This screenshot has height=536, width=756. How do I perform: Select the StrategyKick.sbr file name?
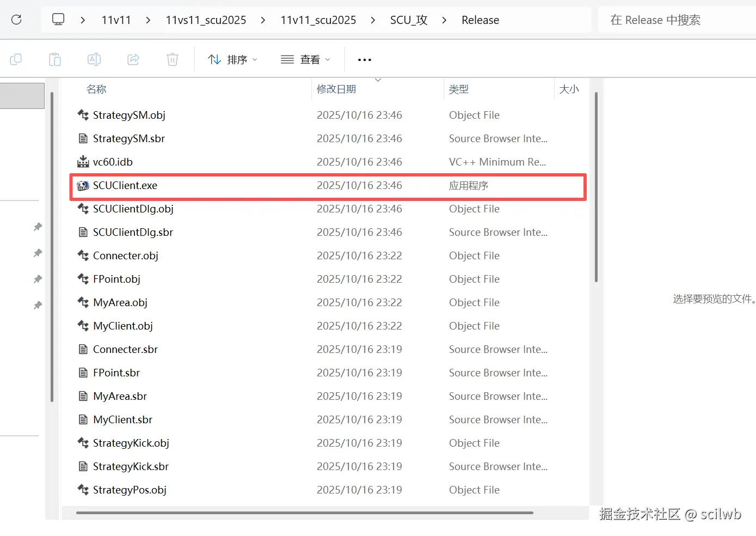[131, 466]
